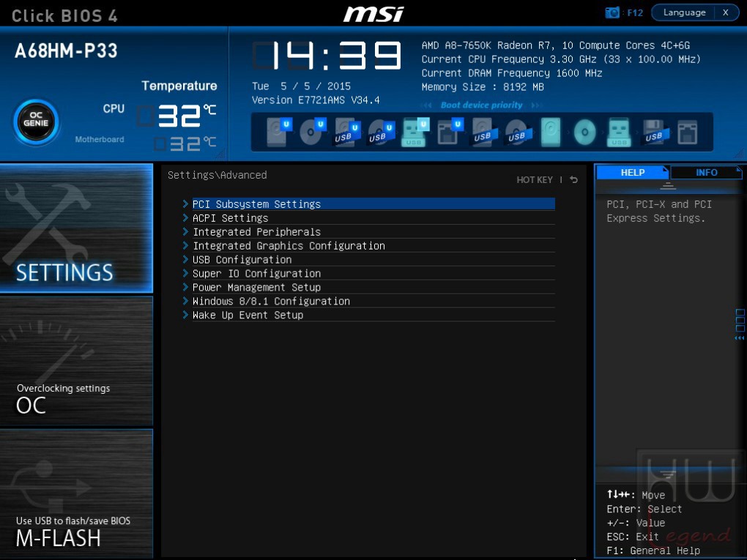Image resolution: width=747 pixels, height=560 pixels.
Task: Switch to the INFO tab
Action: point(706,172)
